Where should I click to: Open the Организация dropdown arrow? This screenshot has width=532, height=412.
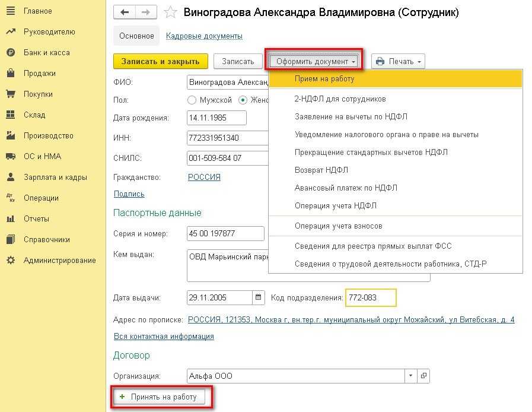coord(410,376)
